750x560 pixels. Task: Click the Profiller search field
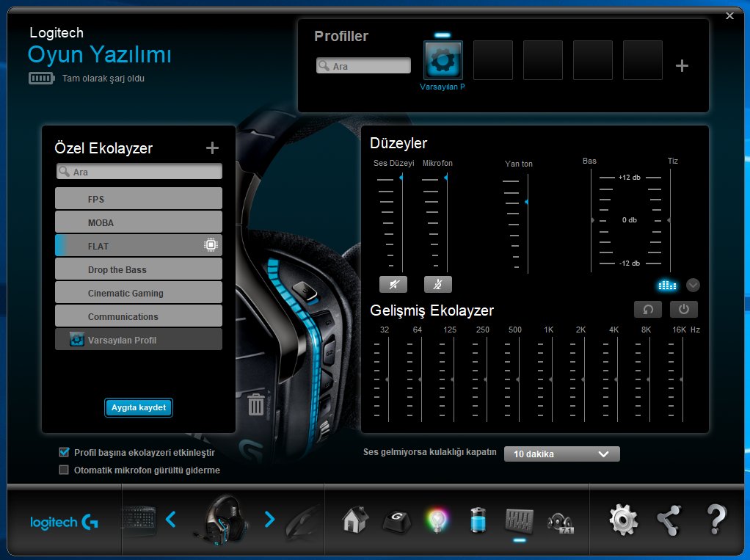point(363,65)
